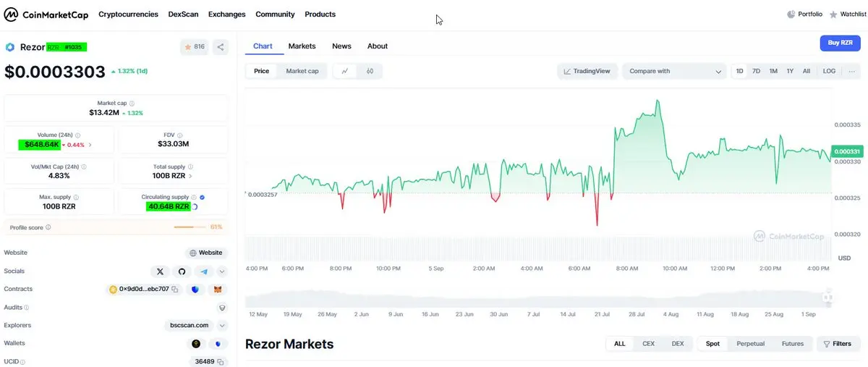The image size is (868, 367).
Task: Filter markets by CEX
Action: click(x=648, y=344)
